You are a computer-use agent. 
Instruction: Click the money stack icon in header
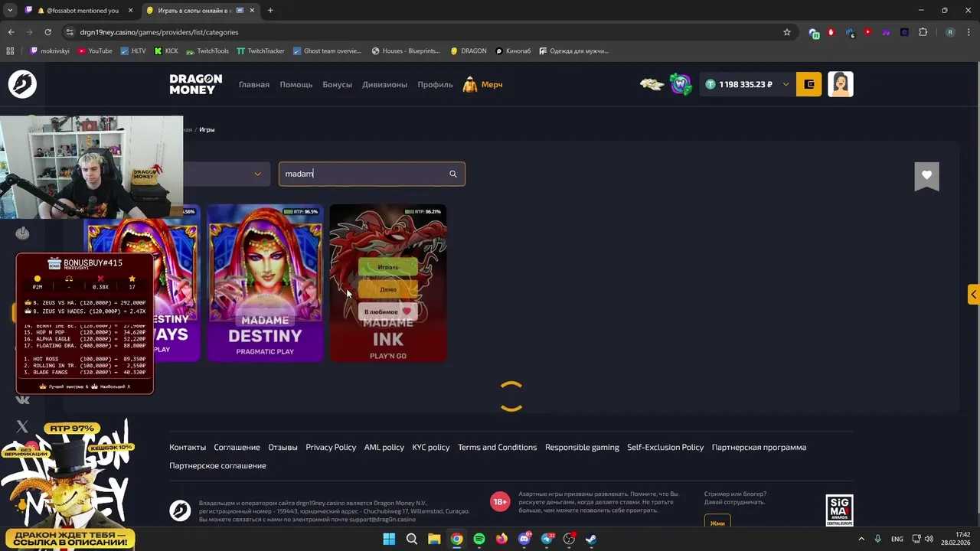(652, 84)
